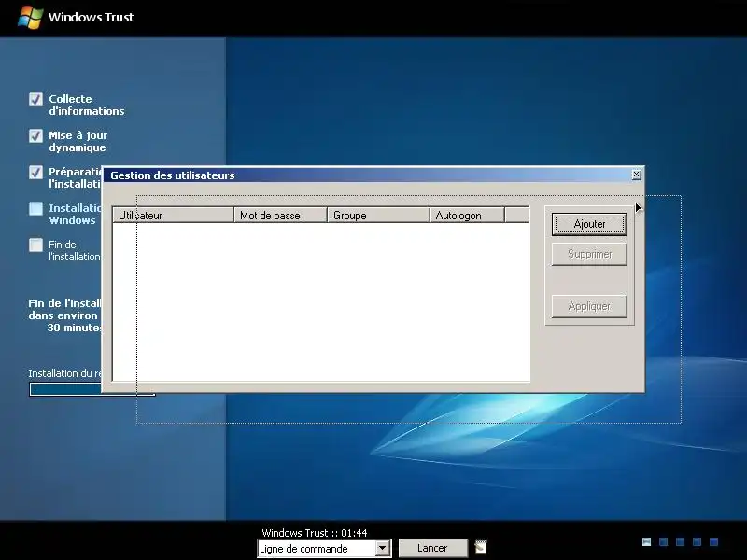Toggle the Fin de l'installation checkbox
The height and width of the screenshot is (560, 747).
pyautogui.click(x=35, y=245)
